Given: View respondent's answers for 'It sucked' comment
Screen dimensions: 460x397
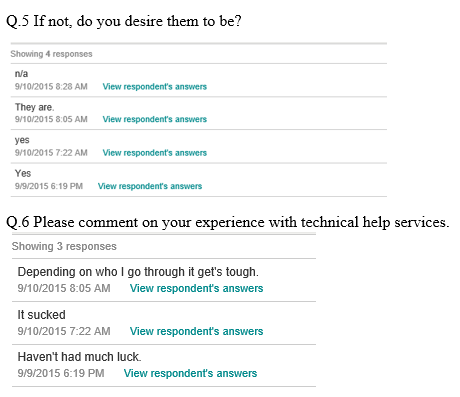Looking at the screenshot, I should pyautogui.click(x=196, y=331).
